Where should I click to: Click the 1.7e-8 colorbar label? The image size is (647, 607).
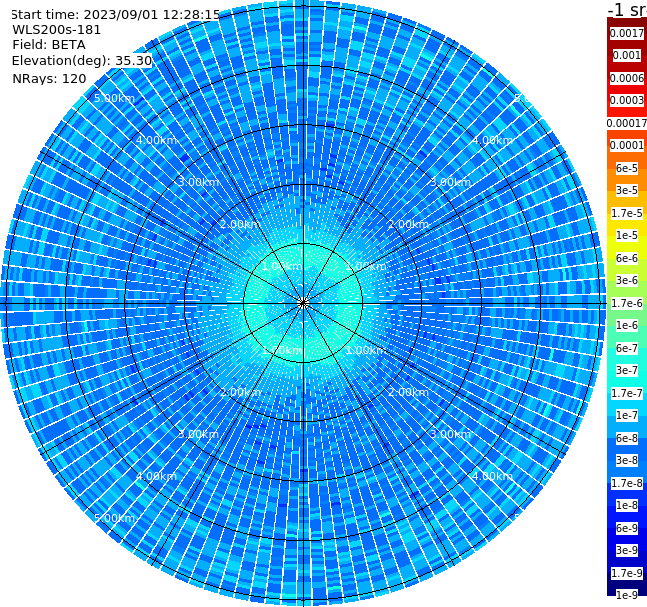pyautogui.click(x=627, y=483)
